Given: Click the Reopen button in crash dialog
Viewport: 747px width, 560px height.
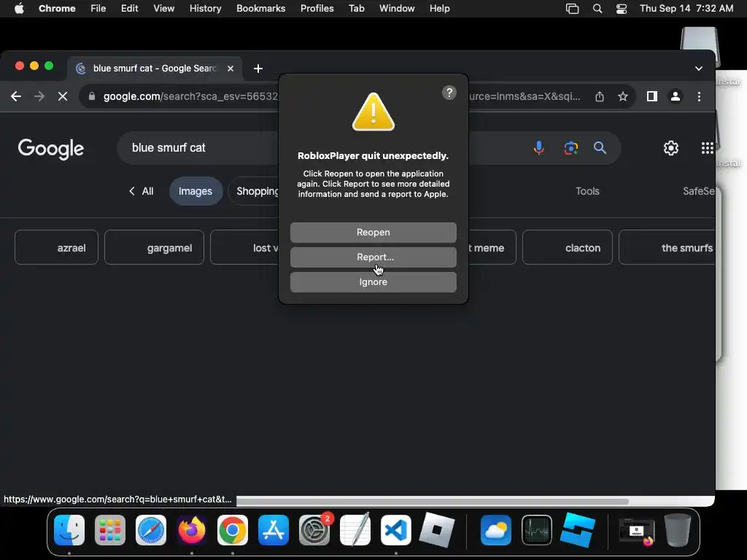Looking at the screenshot, I should pos(373,233).
